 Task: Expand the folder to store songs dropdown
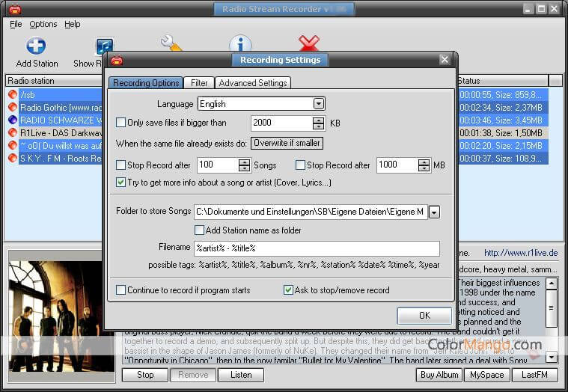pyautogui.click(x=434, y=212)
